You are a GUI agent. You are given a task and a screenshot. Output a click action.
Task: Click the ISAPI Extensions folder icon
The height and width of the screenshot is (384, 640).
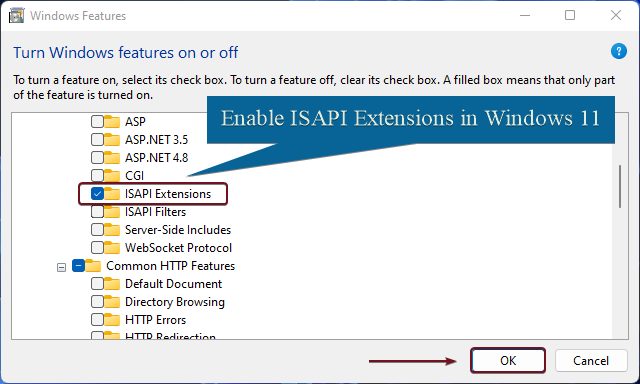tap(112, 193)
